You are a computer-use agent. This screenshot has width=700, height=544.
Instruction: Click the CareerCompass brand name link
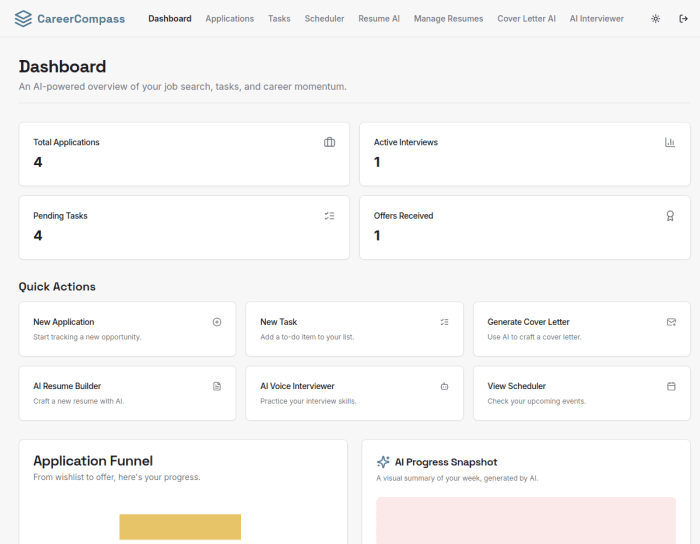tap(81, 19)
